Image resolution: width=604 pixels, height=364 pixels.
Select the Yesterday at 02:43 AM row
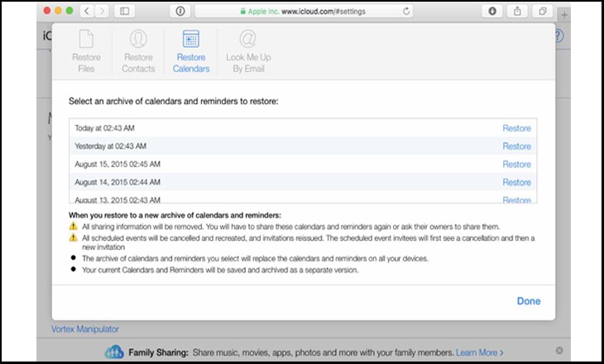pyautogui.click(x=303, y=146)
